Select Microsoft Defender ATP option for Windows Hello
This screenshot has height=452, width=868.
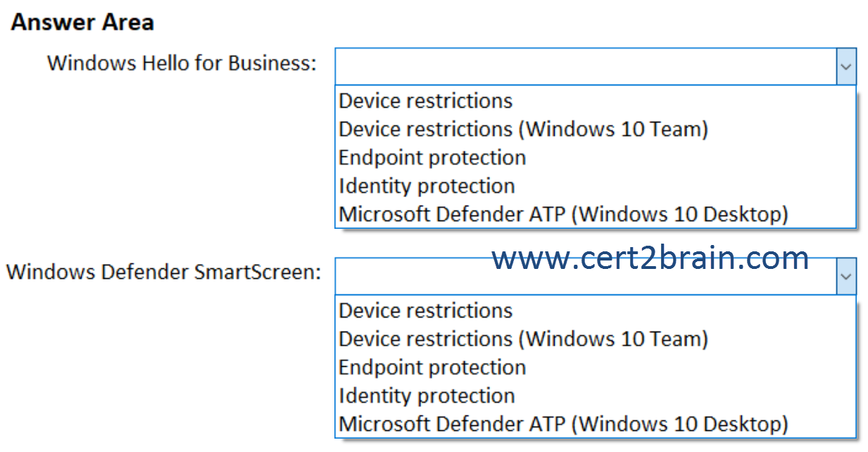pos(563,214)
